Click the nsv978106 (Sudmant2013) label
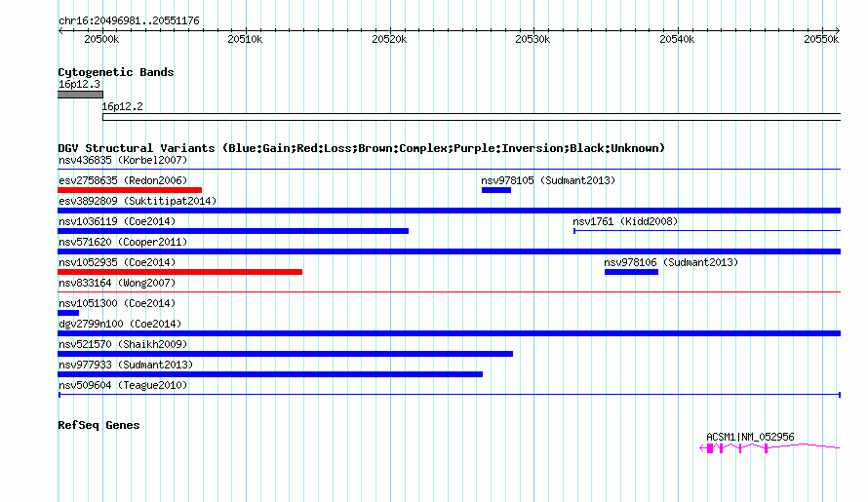This screenshot has height=502, width=868. point(671,262)
